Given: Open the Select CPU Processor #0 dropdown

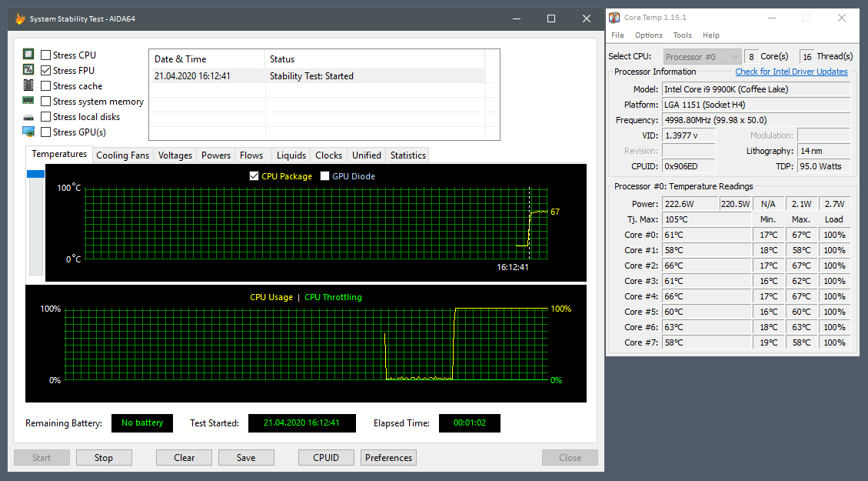Looking at the screenshot, I should coord(703,56).
